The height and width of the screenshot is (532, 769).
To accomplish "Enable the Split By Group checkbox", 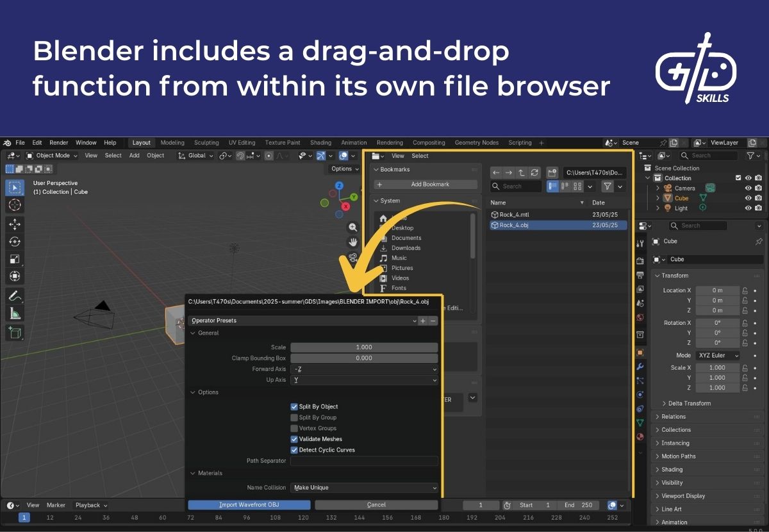I will pos(294,417).
